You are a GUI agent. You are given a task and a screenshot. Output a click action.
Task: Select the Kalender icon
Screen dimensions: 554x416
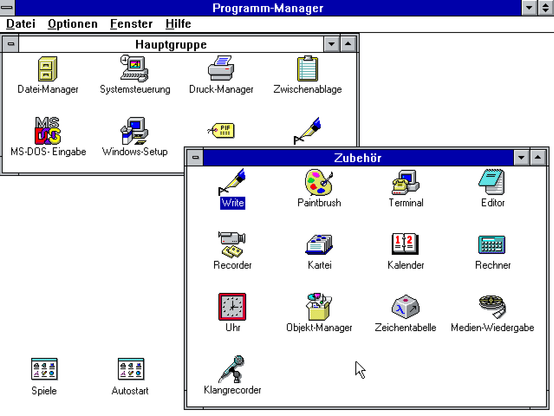pyautogui.click(x=406, y=244)
